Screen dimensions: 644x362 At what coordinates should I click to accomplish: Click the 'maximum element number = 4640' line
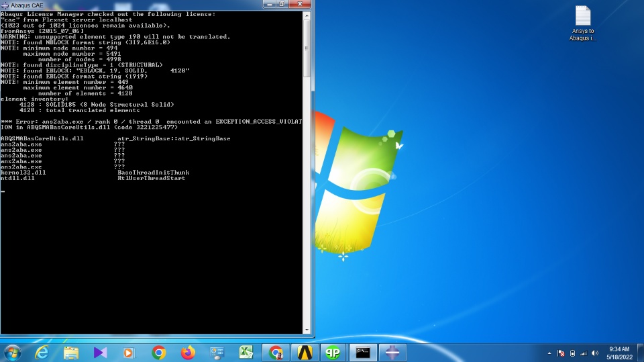tap(78, 87)
